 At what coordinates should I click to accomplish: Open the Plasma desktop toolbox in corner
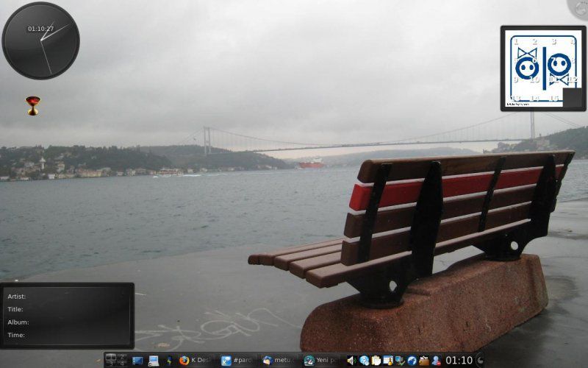(x=581, y=6)
